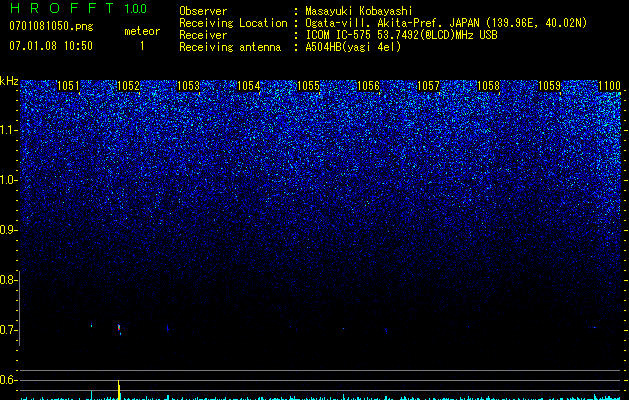This screenshot has width=629, height=400.
Task: Click the date stamp 07.01.08 10:50
Action: pos(51,46)
